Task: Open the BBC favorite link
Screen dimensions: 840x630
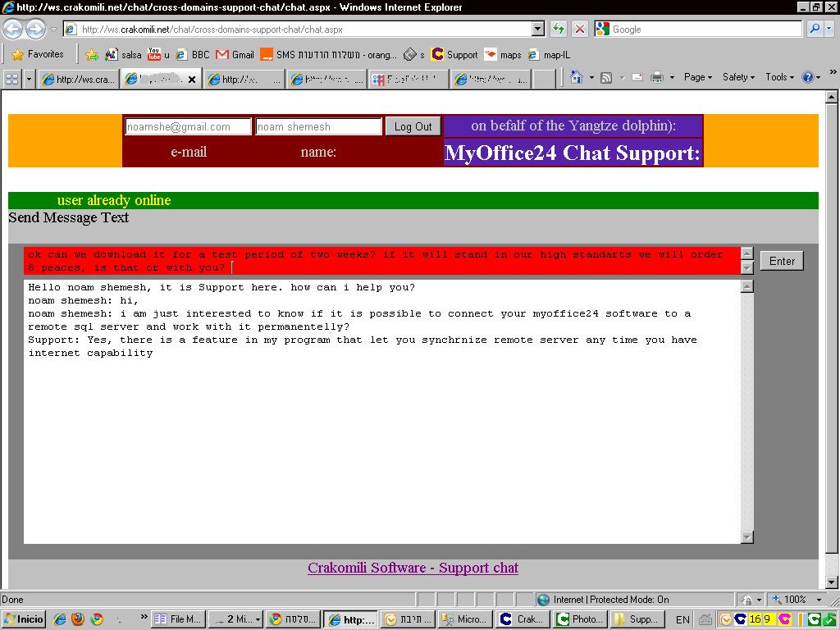Action: pos(193,55)
